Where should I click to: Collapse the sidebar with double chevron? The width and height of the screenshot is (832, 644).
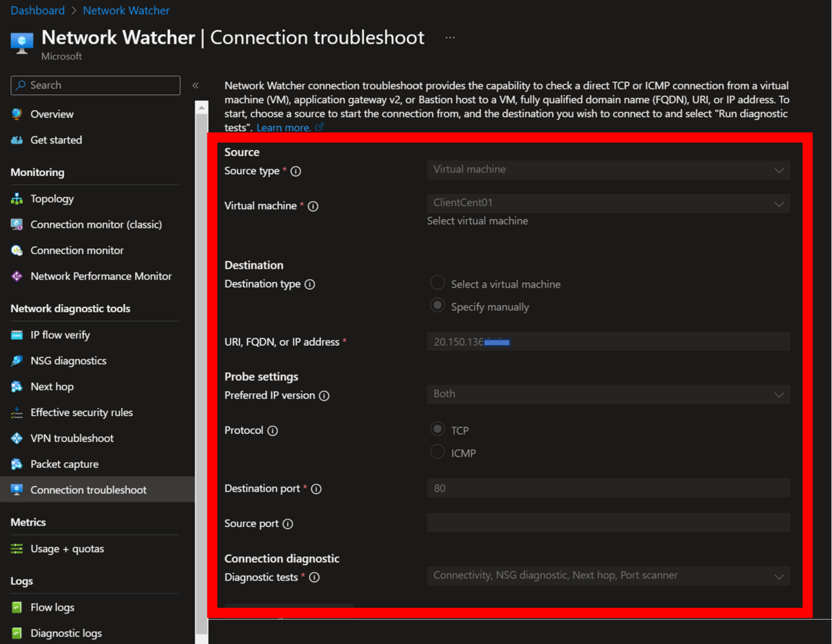point(196,85)
